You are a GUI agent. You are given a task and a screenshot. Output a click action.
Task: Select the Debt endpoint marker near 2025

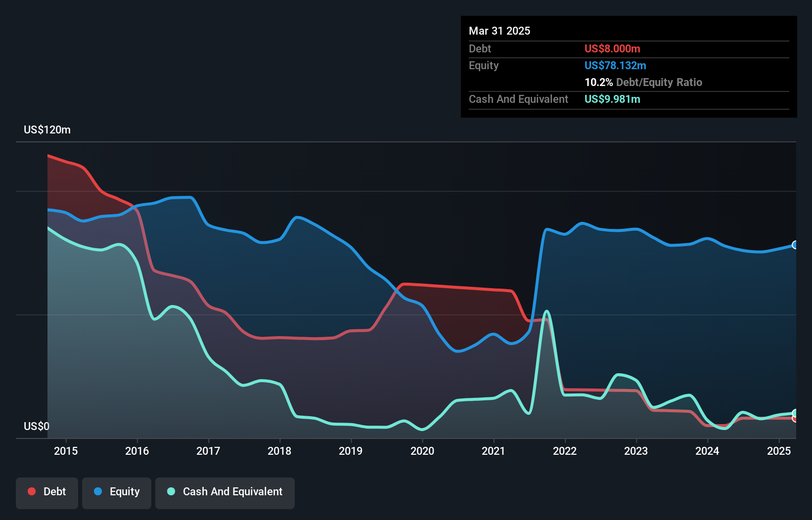[x=794, y=419]
